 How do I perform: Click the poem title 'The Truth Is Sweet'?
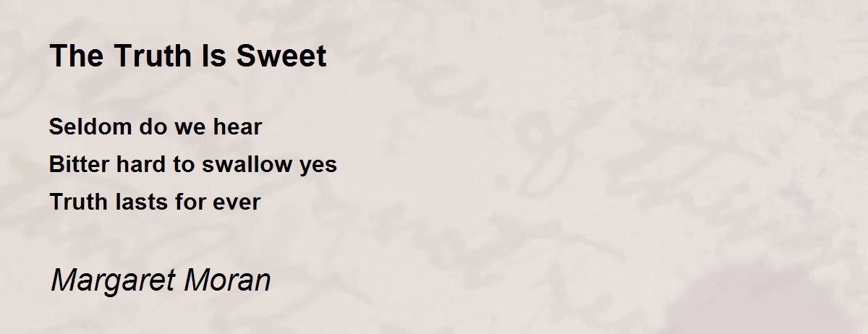point(188,56)
